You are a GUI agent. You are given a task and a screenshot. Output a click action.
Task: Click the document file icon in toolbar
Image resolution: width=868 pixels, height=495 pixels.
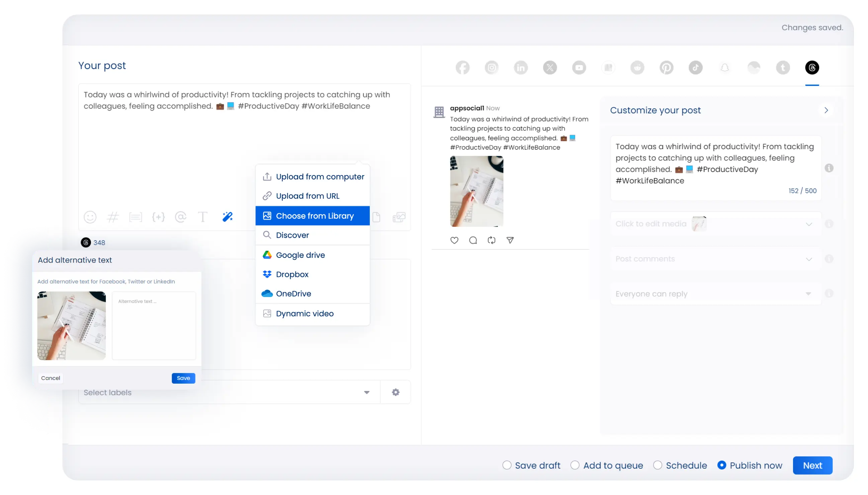pyautogui.click(x=376, y=217)
